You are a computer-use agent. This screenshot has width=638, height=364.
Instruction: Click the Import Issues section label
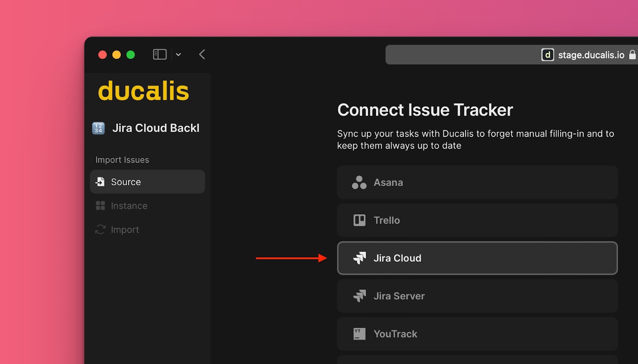coord(122,160)
